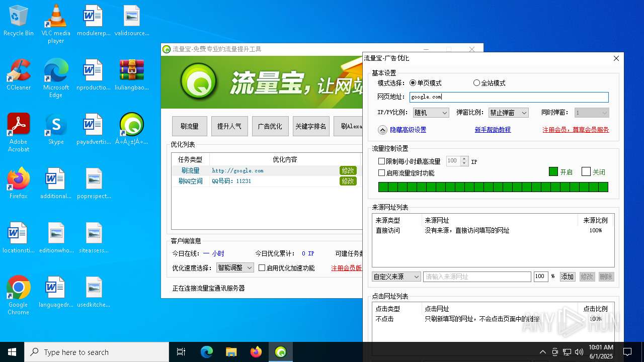
Task: Click the 请输入来源网址 input field
Action: (x=477, y=277)
